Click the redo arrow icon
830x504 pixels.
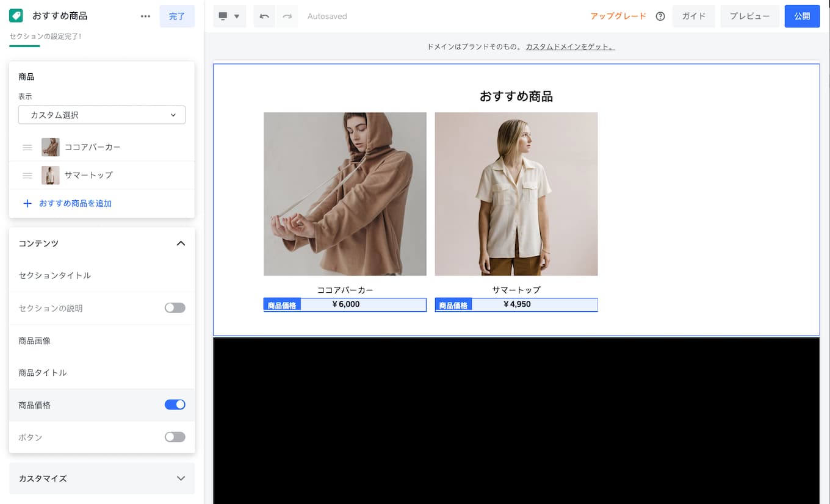[x=286, y=16]
